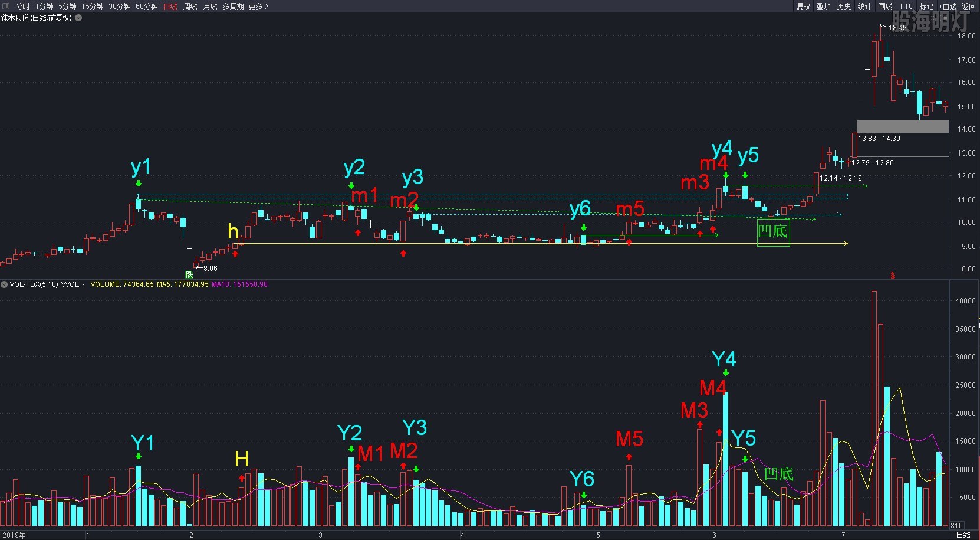Switch to the 周线 weekly tab
Image resolution: width=980 pixels, height=540 pixels.
point(190,6)
